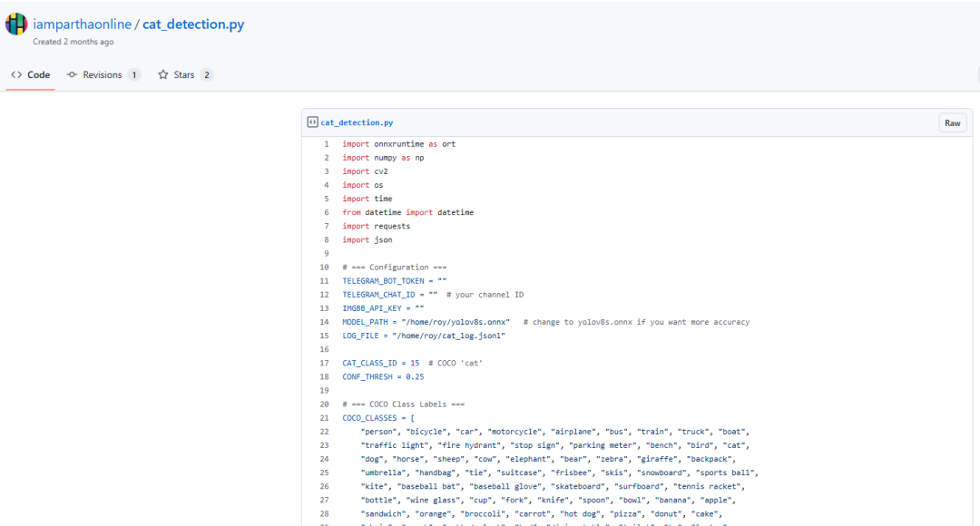This screenshot has width=980, height=526.
Task: Click the commit icon beside Revisions
Action: point(73,75)
